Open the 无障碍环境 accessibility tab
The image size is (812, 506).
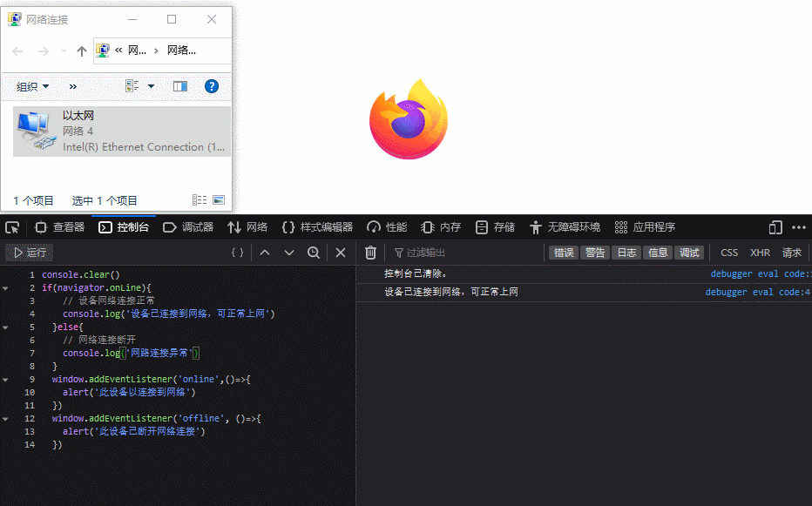pyautogui.click(x=565, y=227)
